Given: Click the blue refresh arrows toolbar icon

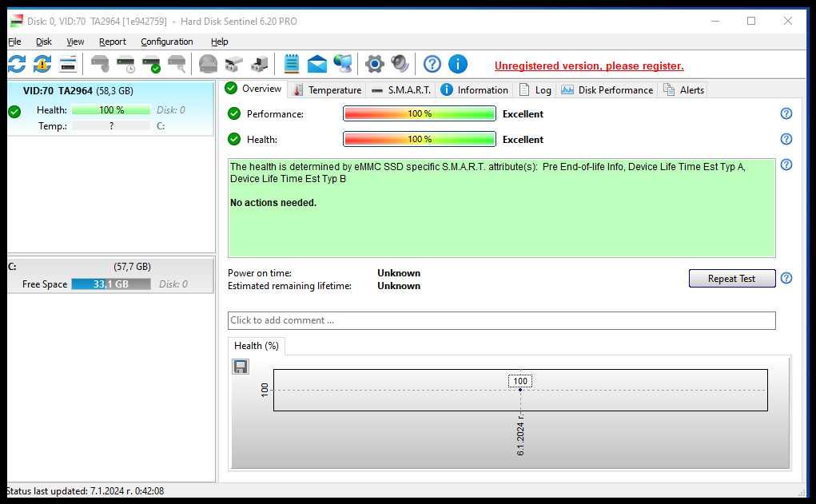Looking at the screenshot, I should click(x=17, y=65).
